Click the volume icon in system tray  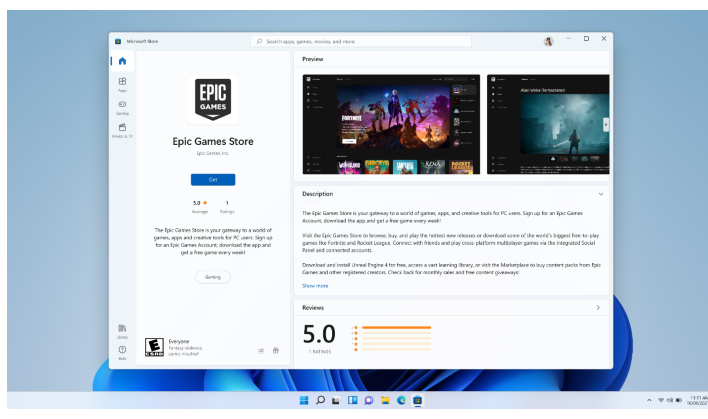(x=669, y=400)
